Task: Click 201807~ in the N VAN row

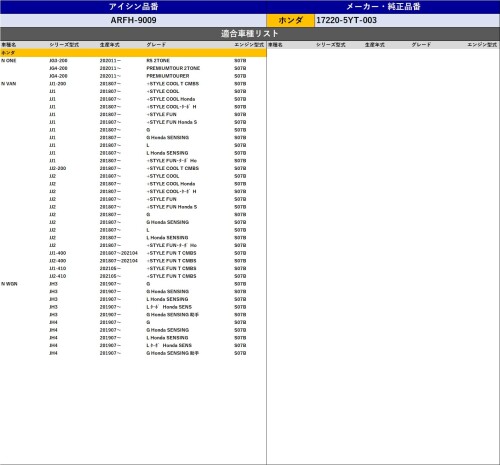Action: click(x=110, y=84)
